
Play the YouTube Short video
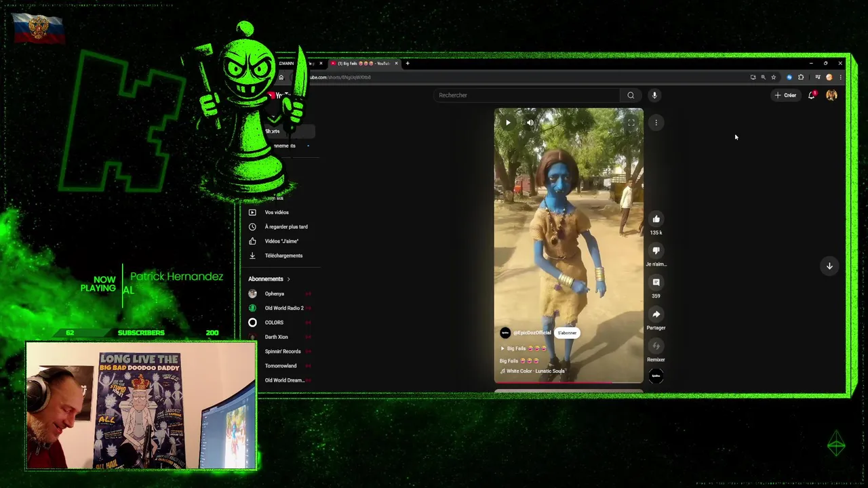pyautogui.click(x=507, y=123)
